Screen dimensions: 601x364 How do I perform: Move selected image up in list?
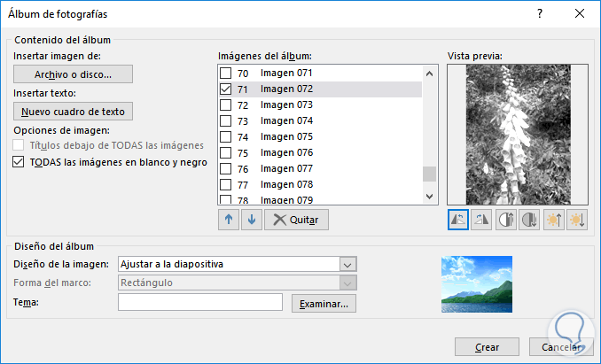(x=228, y=220)
